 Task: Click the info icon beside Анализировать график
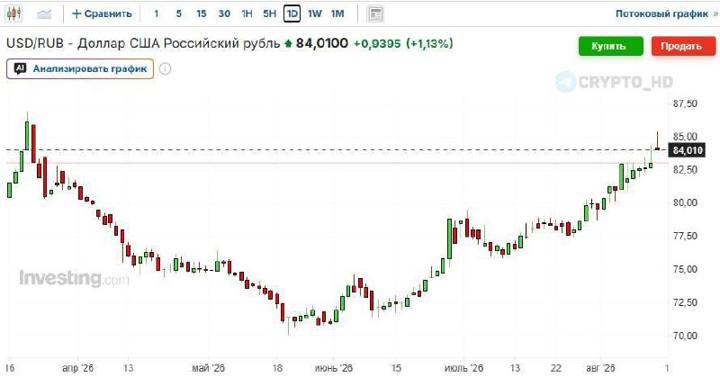pos(165,69)
